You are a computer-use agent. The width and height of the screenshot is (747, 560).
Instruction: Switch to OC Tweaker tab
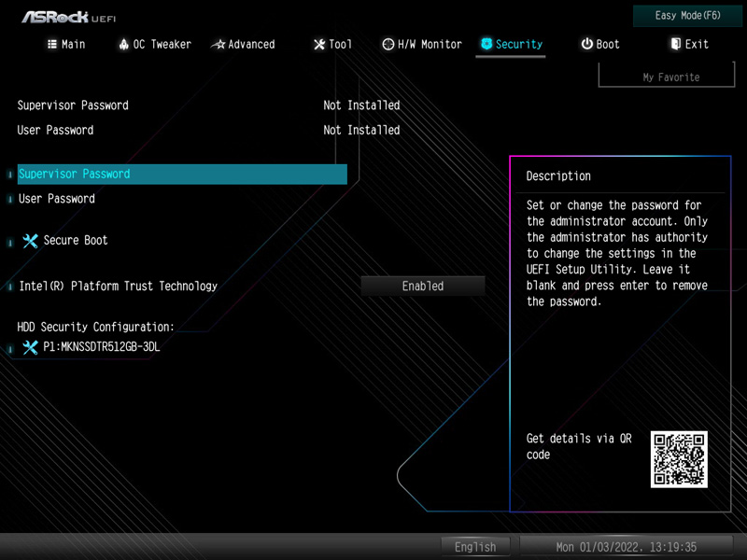155,44
